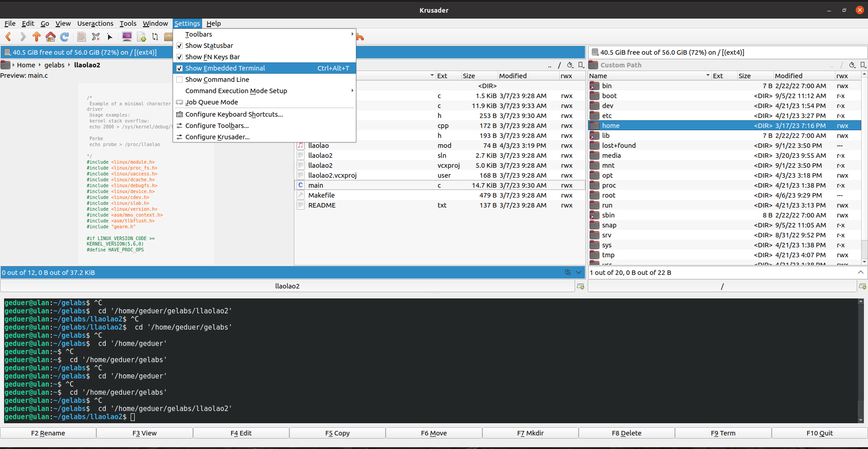
Task: Click the unselect-all grid icon in toolbar
Action: click(x=96, y=37)
